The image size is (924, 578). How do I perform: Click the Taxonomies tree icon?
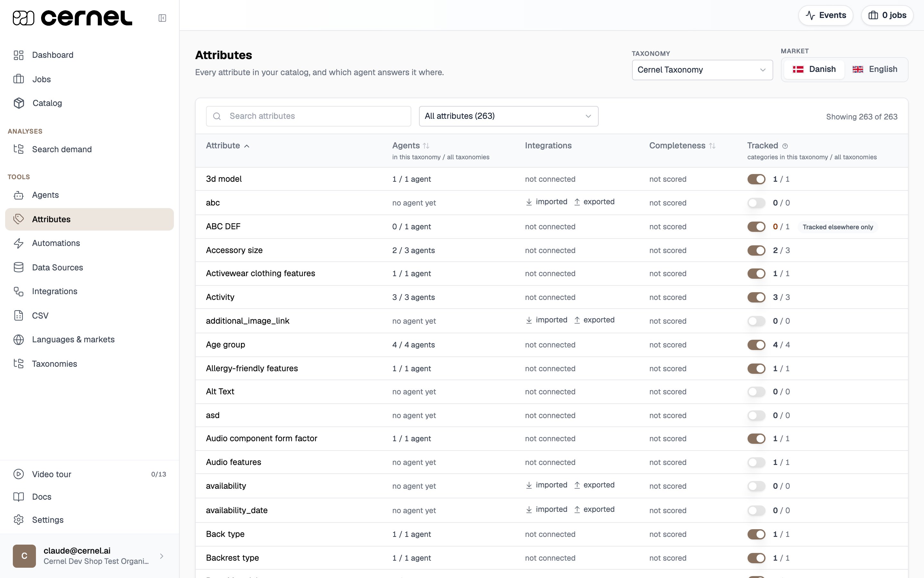click(19, 363)
